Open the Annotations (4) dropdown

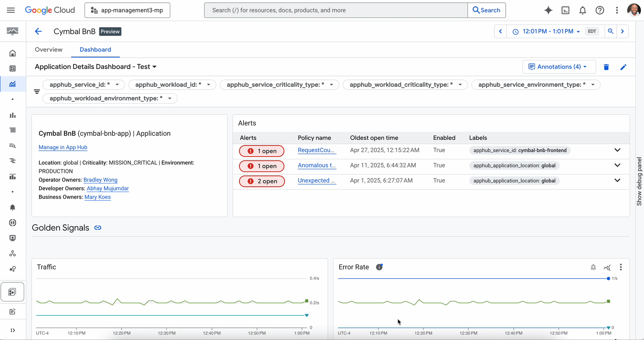[559, 67]
